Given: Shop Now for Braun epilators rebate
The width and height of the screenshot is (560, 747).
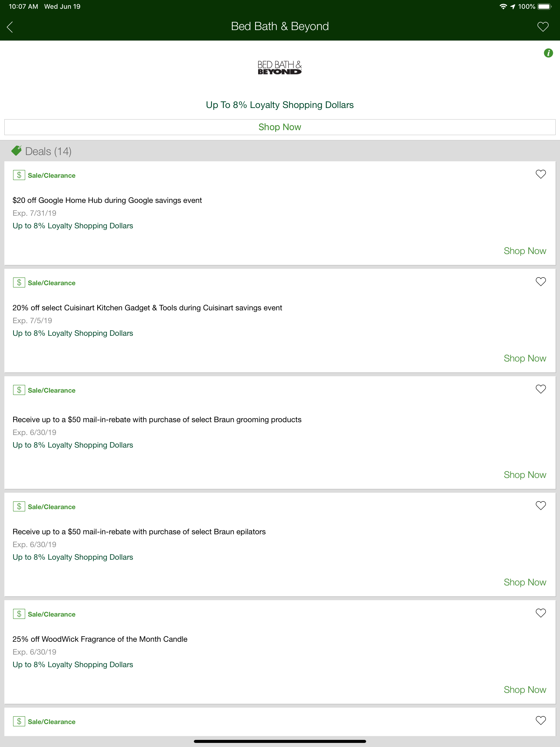Looking at the screenshot, I should coord(525,582).
